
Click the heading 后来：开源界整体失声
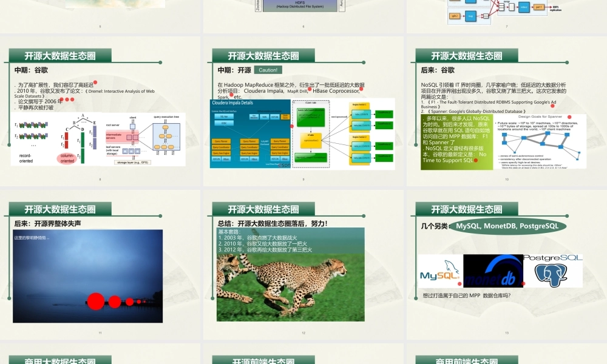click(47, 224)
